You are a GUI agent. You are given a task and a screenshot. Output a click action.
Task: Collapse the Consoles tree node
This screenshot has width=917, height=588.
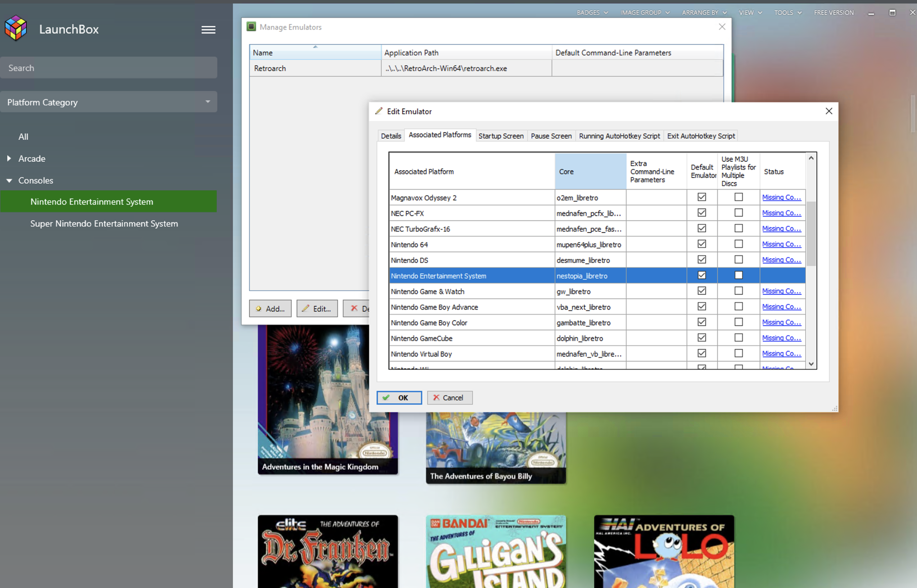click(x=9, y=180)
